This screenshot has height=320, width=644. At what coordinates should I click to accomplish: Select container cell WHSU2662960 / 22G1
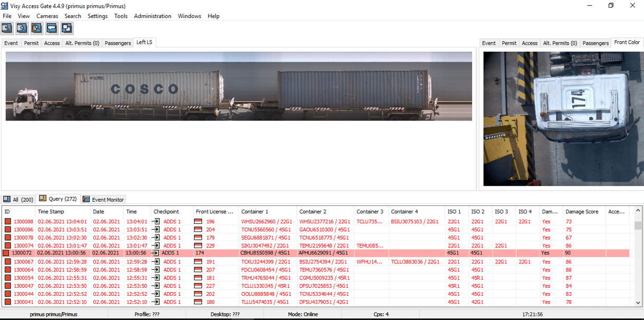click(x=266, y=222)
